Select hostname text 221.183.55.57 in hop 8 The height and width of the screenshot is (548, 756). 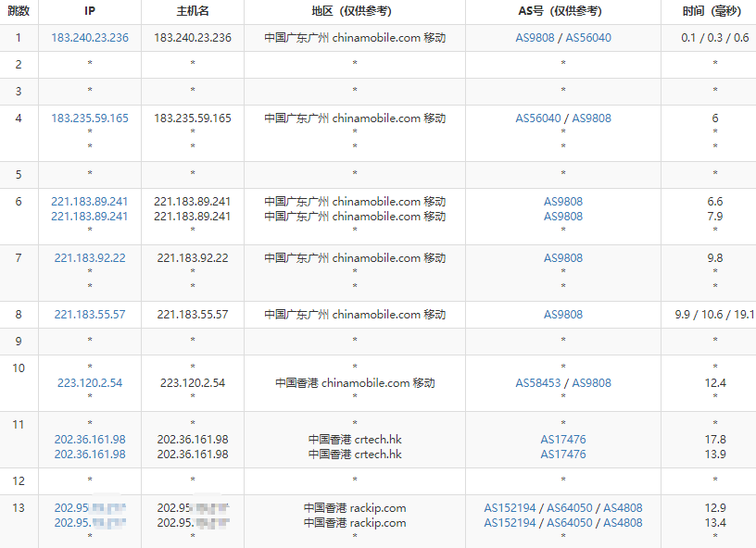click(x=193, y=314)
